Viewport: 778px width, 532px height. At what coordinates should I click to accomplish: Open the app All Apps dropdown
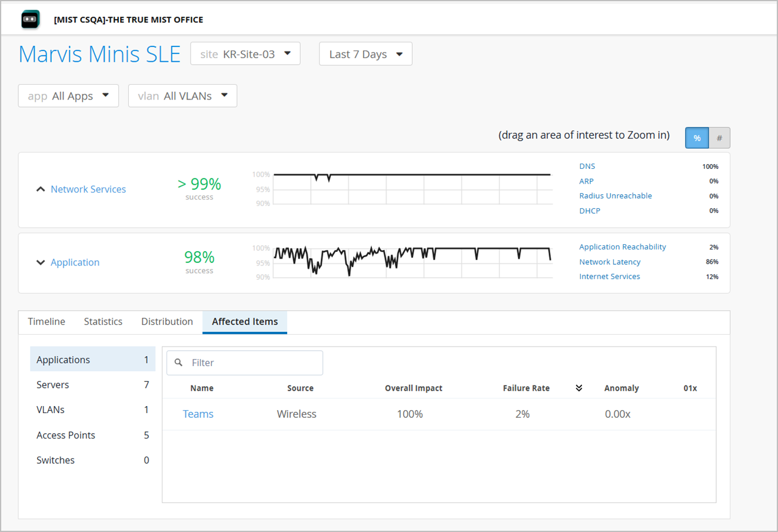click(x=69, y=96)
